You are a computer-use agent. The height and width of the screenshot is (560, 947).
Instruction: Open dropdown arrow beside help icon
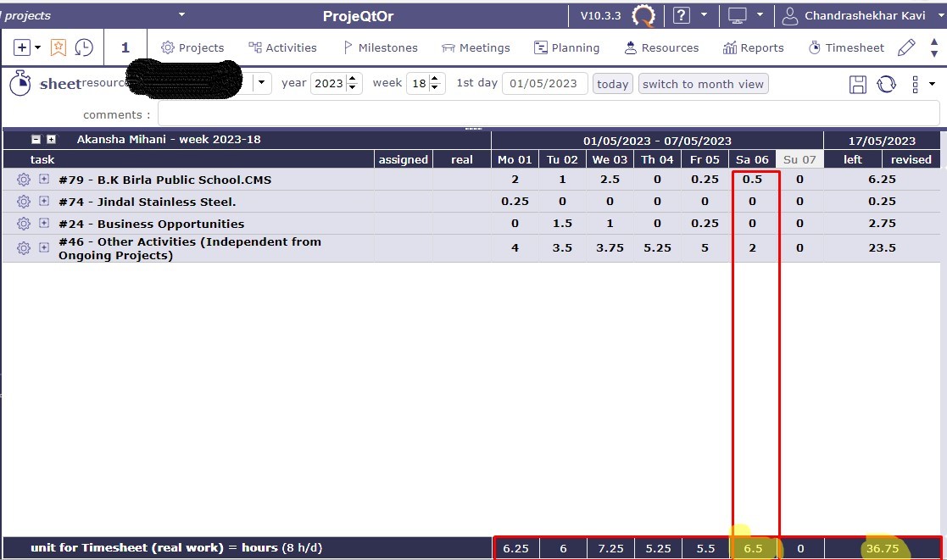(705, 14)
